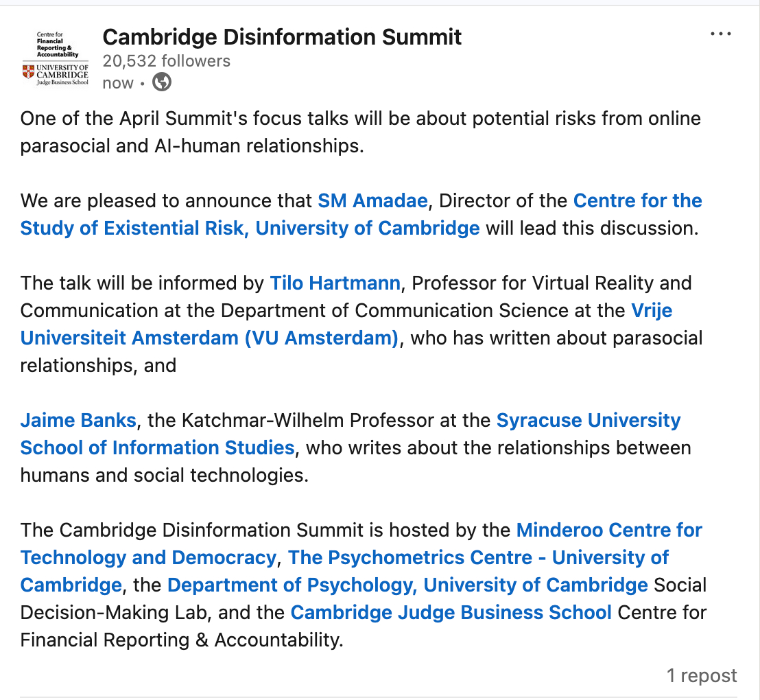Click the 'University of Cambridge' part of Existential Risk link

point(367,229)
